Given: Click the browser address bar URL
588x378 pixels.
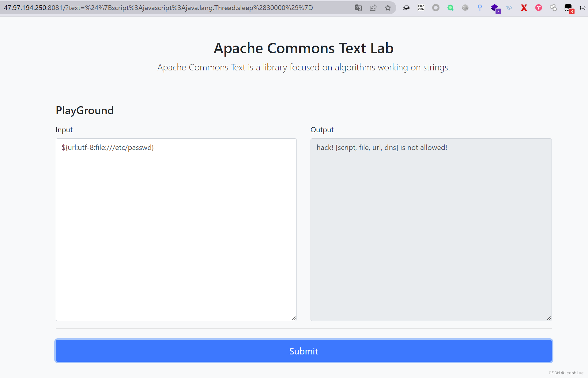Looking at the screenshot, I should click(x=158, y=8).
